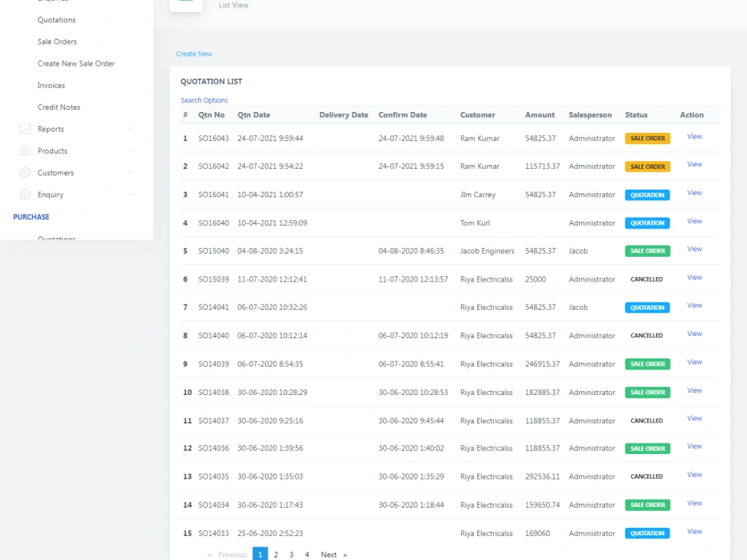Click the Enquiry gear icon in sidebar
This screenshot has height=560, width=747.
click(25, 195)
